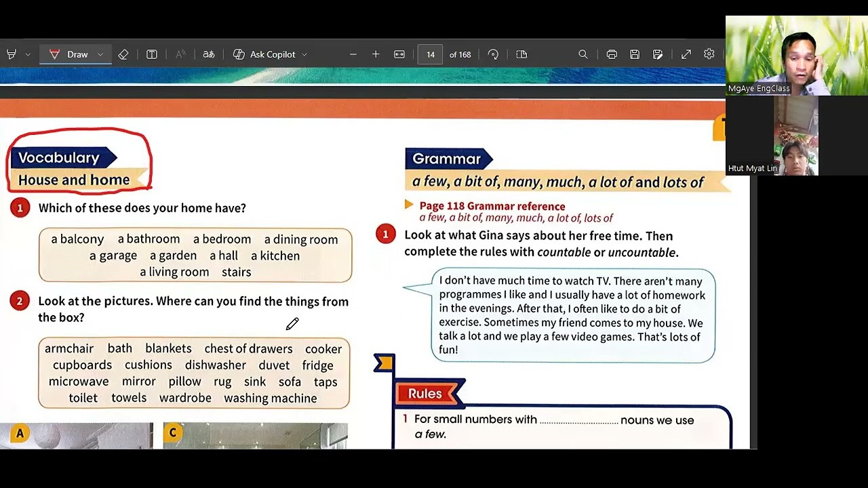Activate the Add text tool
This screenshot has width=868, height=488.
tap(152, 54)
